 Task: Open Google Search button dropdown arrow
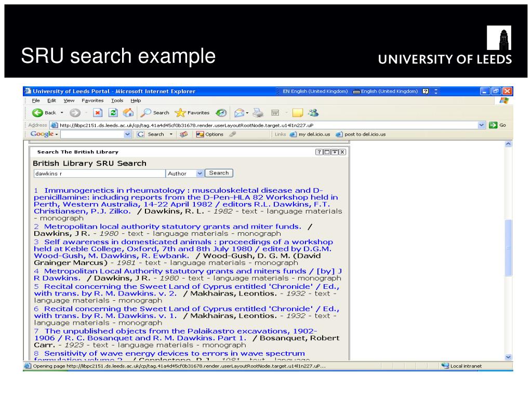(x=171, y=135)
